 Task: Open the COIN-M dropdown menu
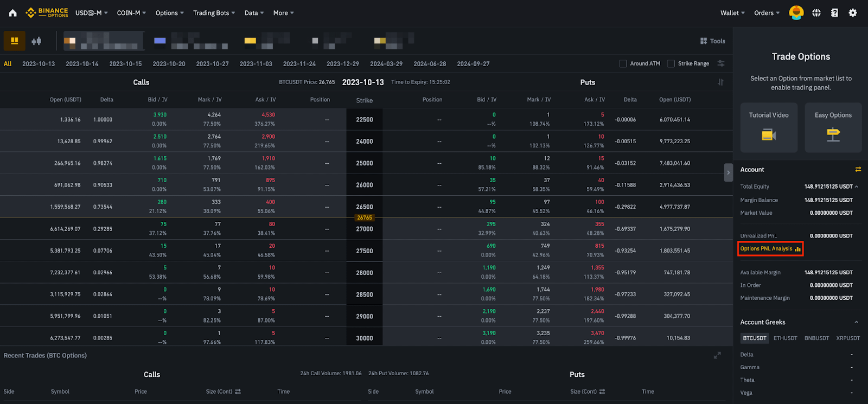click(x=131, y=13)
